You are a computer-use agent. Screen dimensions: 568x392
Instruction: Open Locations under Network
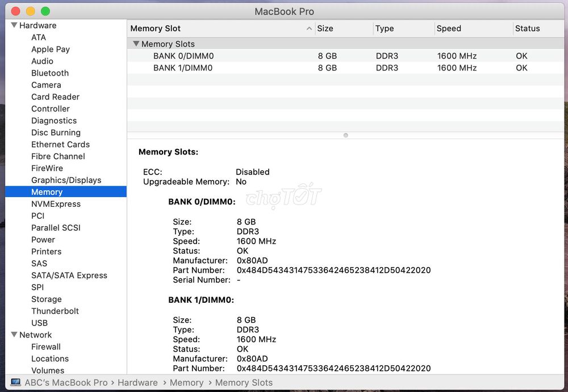tap(50, 358)
